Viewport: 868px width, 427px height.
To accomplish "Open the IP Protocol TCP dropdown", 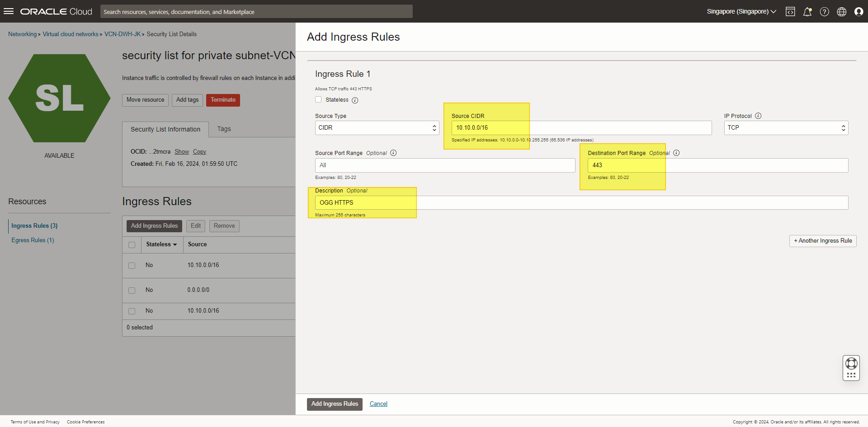I will [786, 128].
